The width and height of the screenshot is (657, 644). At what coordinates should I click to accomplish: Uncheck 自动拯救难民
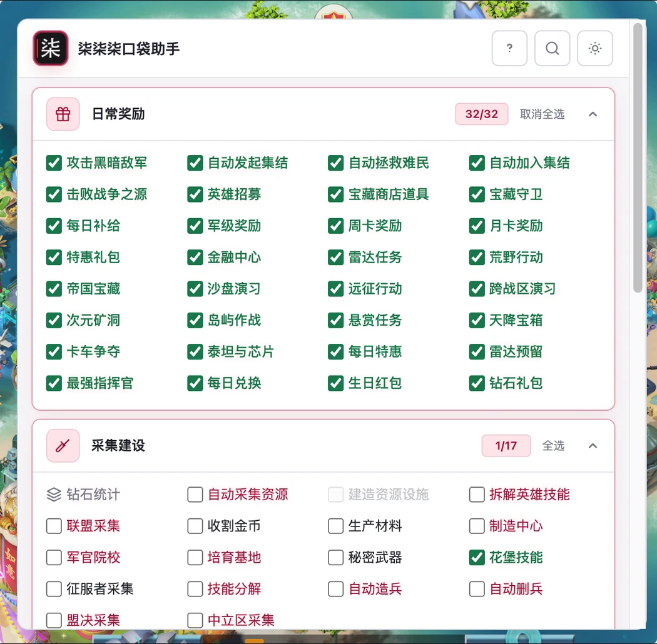[x=335, y=163]
